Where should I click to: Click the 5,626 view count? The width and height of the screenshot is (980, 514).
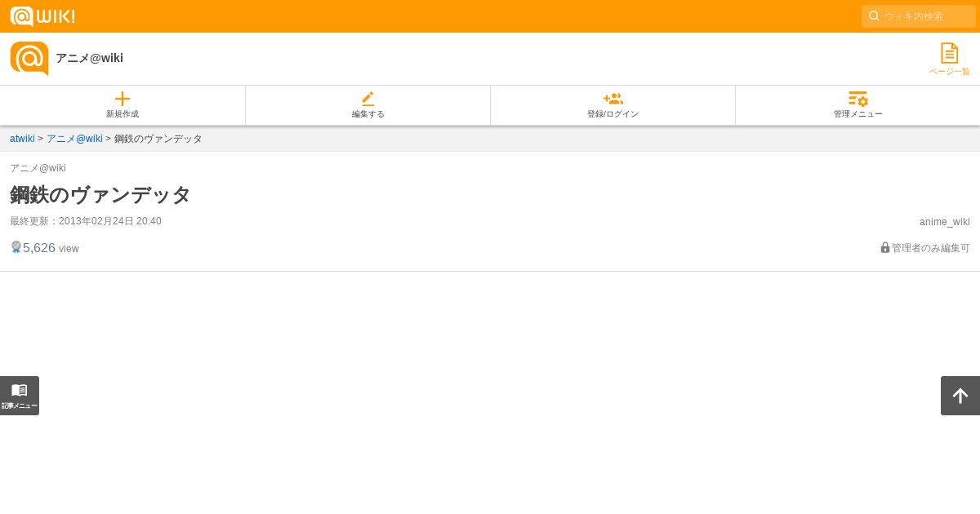pyautogui.click(x=39, y=248)
